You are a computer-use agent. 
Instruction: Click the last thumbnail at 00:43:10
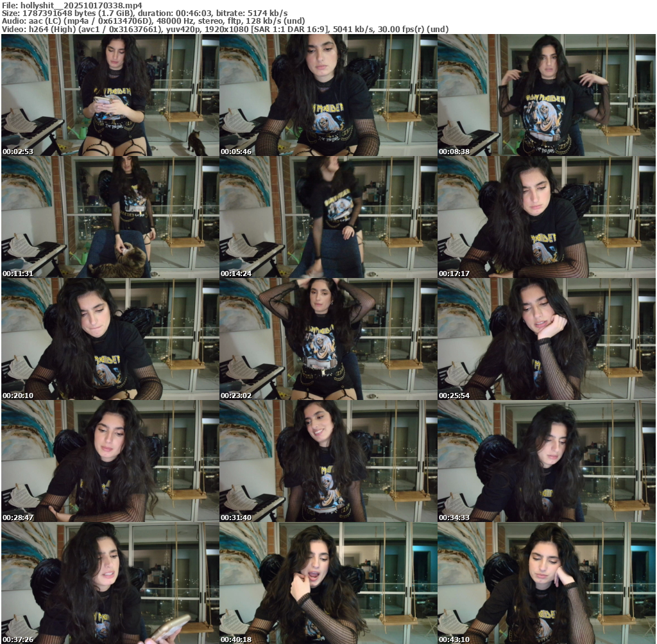(546, 583)
